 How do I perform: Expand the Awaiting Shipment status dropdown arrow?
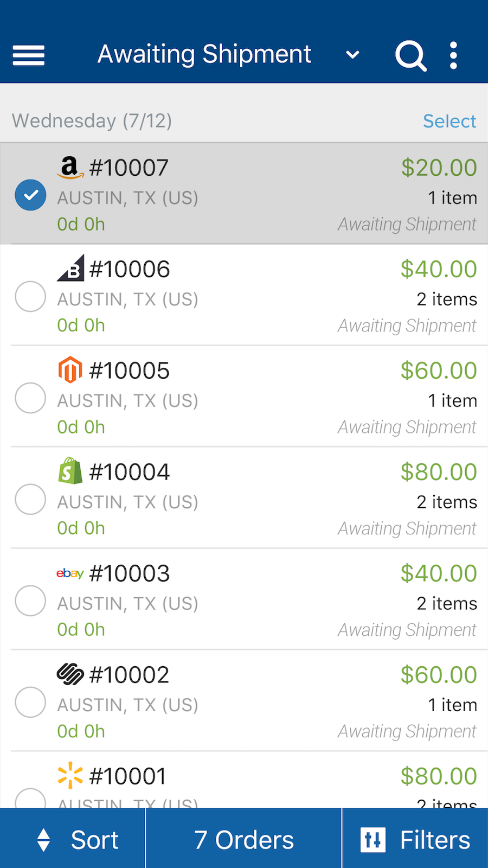pos(352,55)
